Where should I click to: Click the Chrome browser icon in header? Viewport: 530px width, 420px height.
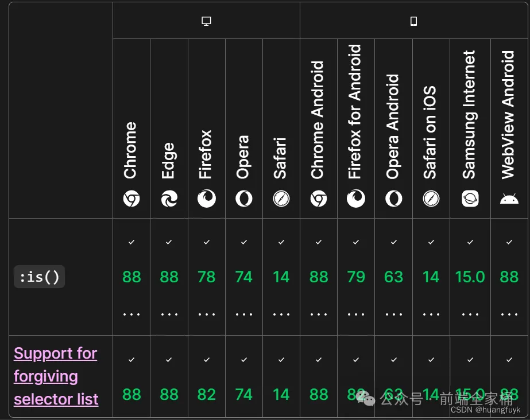[131, 199]
